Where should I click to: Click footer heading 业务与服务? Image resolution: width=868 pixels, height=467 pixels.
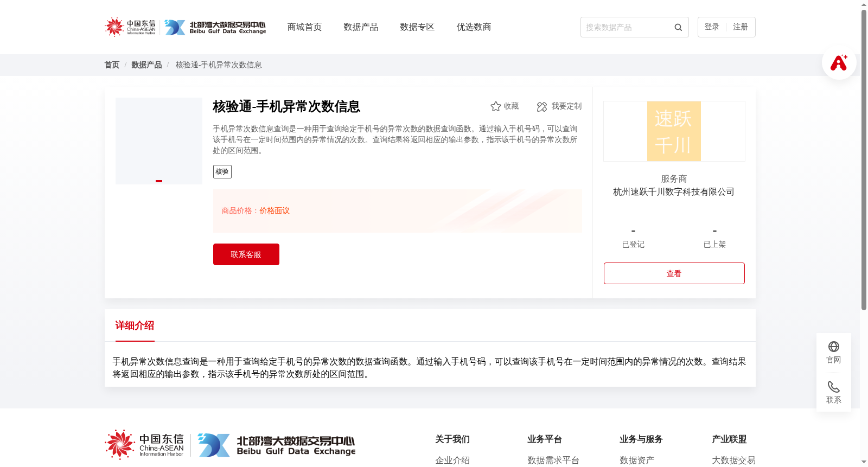(641, 439)
